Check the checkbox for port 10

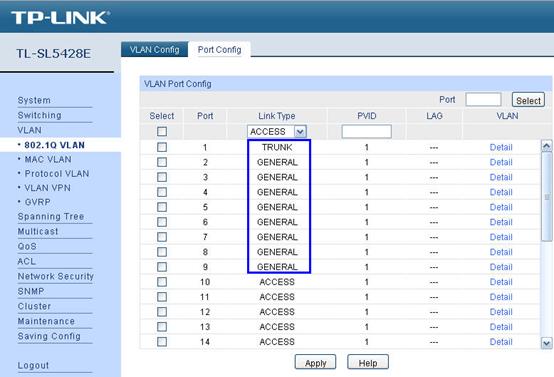[x=162, y=282]
